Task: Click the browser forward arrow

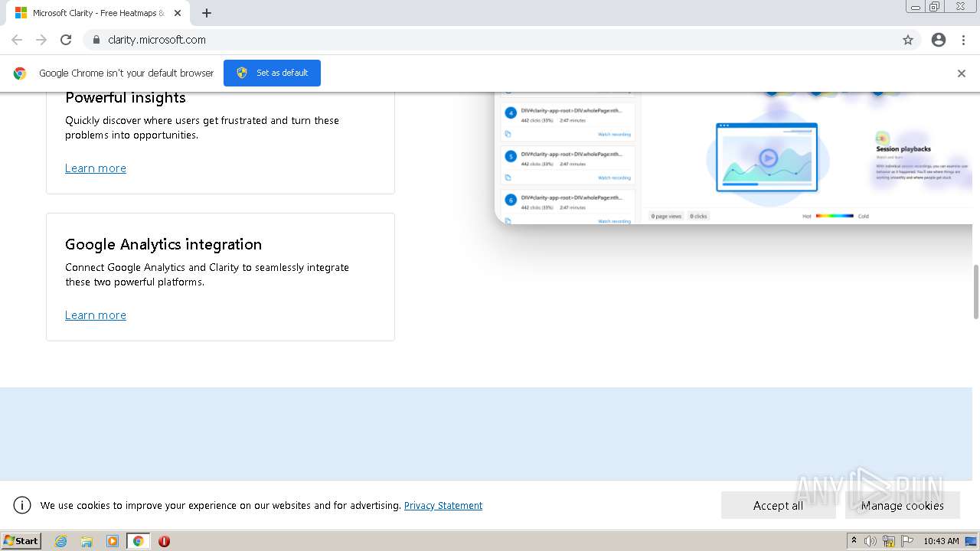Action: pyautogui.click(x=41, y=40)
